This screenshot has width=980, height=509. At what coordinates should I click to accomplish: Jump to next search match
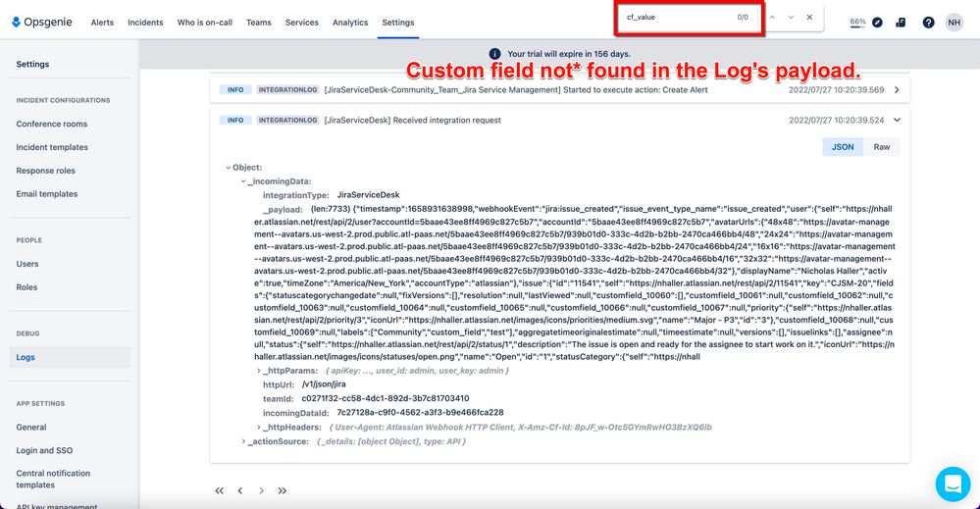791,18
